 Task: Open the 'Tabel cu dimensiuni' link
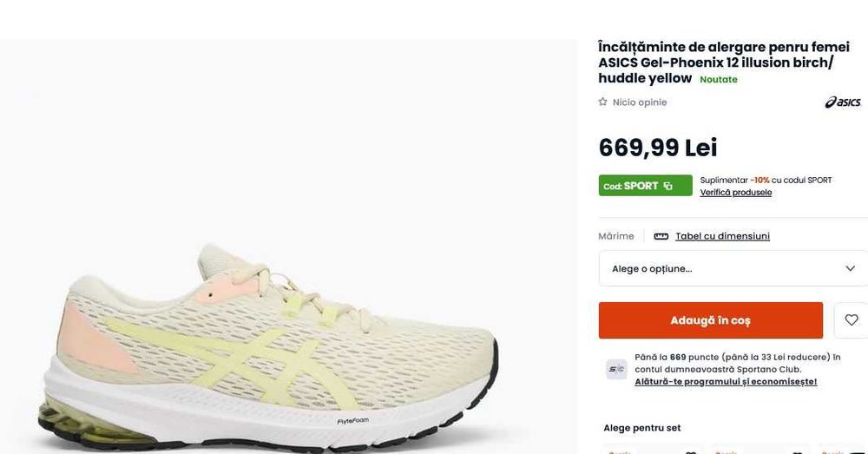(x=722, y=236)
